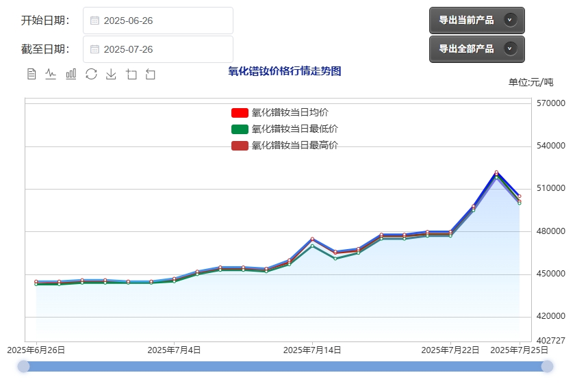Click the start date field 2025-06-26
Image resolution: width=588 pixels, height=388 pixels.
click(x=158, y=21)
